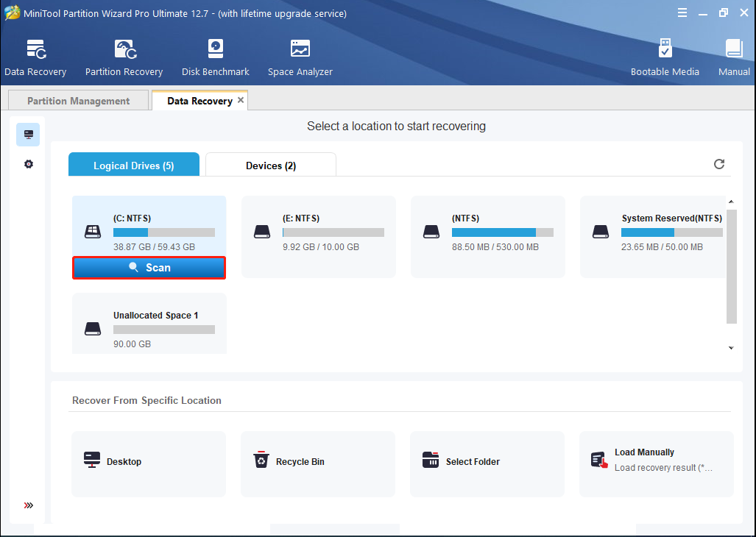Open Space Analyzer
The width and height of the screenshot is (756, 537).
point(300,58)
